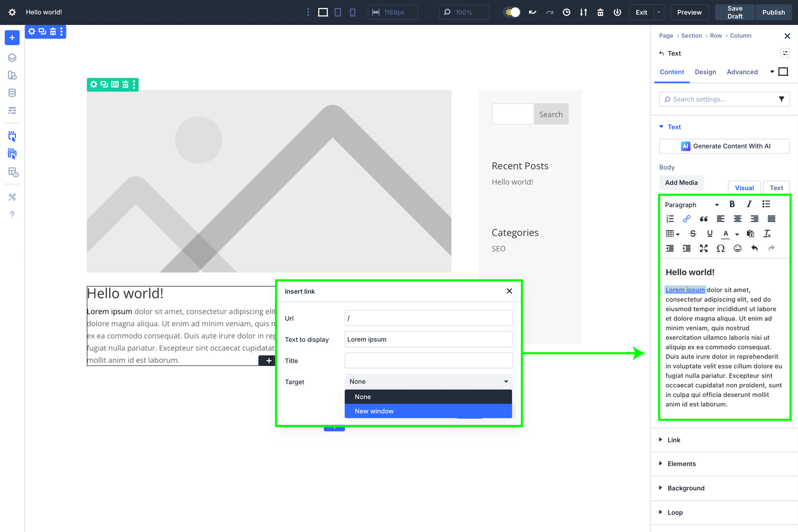Switch to the Design tab
798x532 pixels.
705,72
